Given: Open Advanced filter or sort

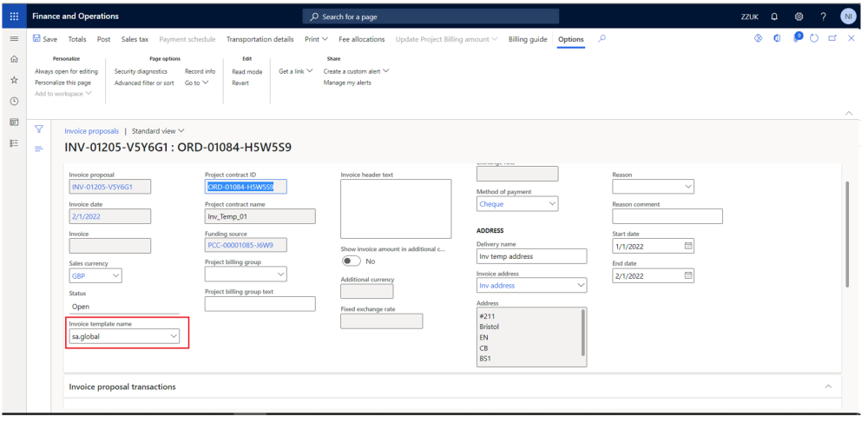Looking at the screenshot, I should click(x=144, y=83).
